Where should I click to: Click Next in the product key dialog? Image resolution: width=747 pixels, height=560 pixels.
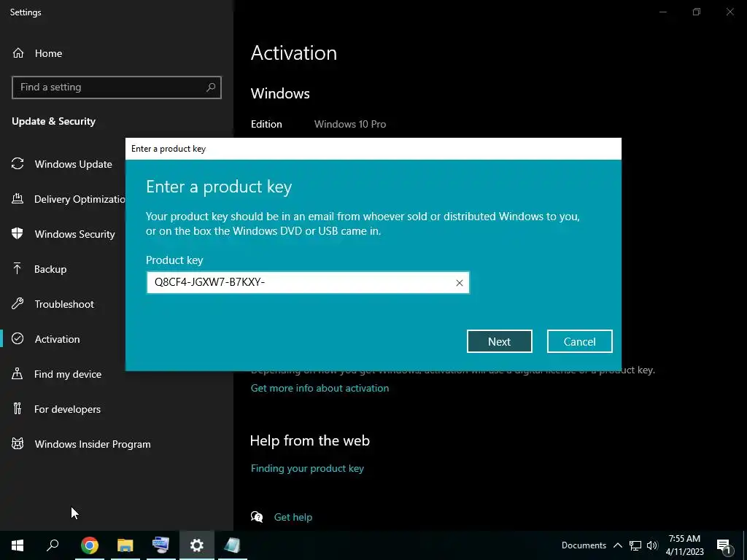coord(499,341)
